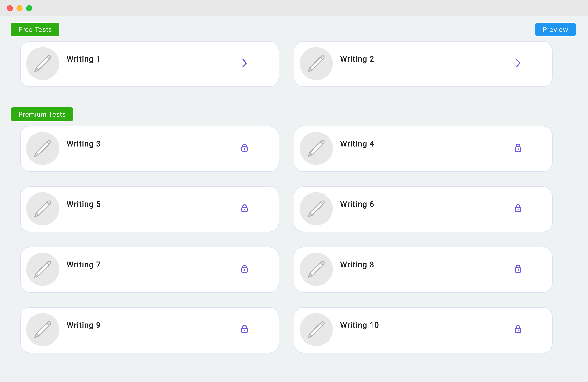This screenshot has width=588, height=382.
Task: Select the Free Tests label button
Action: click(x=35, y=30)
